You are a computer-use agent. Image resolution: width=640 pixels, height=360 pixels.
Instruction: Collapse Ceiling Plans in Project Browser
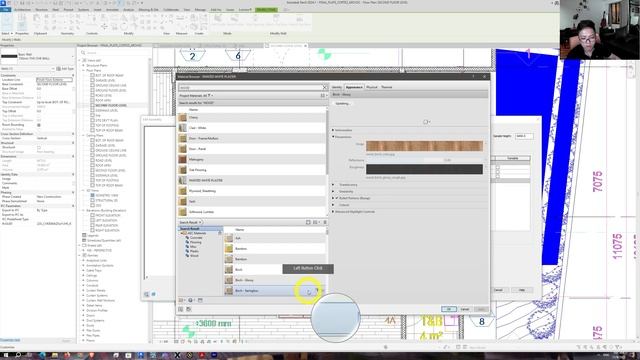tap(84, 136)
